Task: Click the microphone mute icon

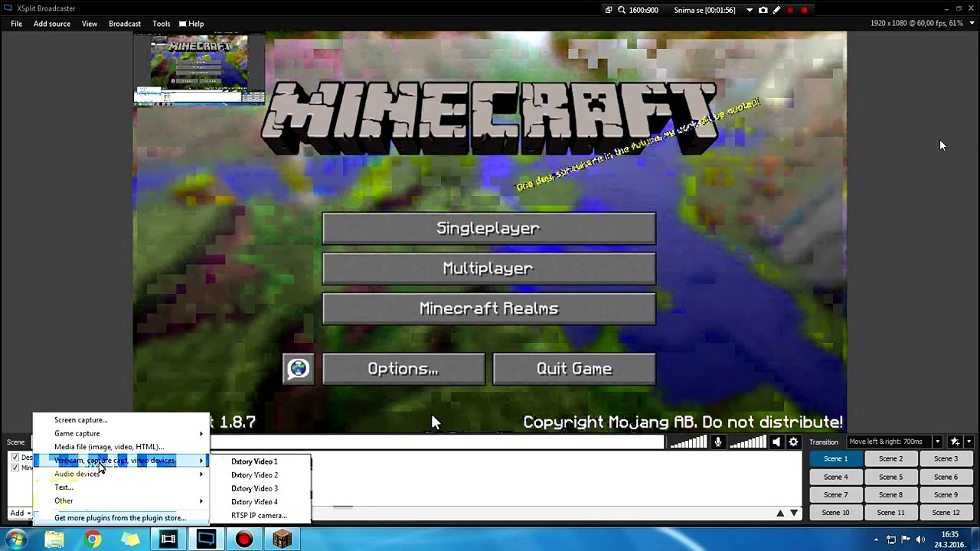Action: click(x=718, y=442)
